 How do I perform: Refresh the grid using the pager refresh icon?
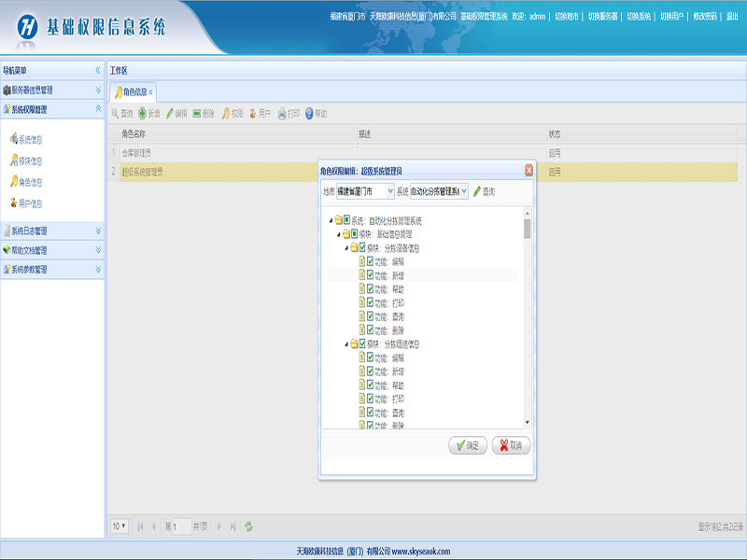click(248, 526)
